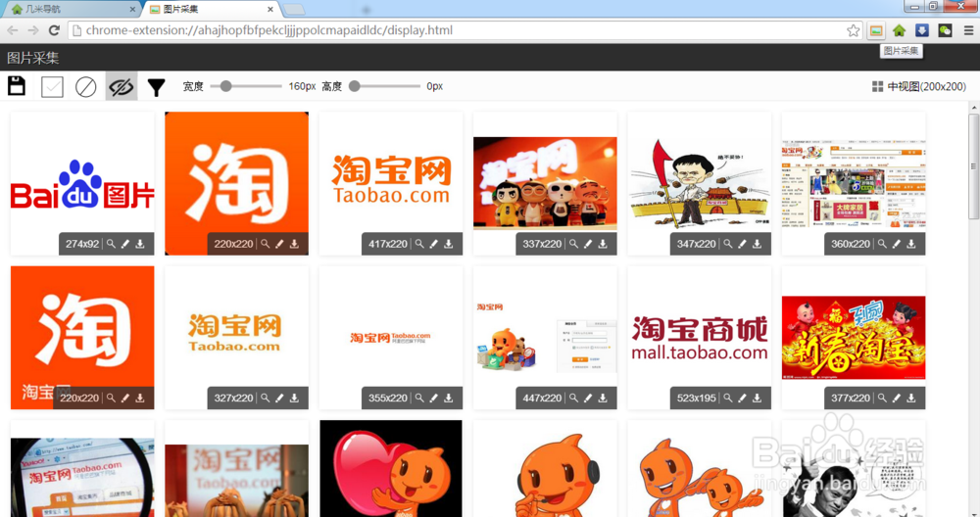Edit the 327x220 Taobao.com logo
This screenshot has width=980, height=517.
click(279, 398)
